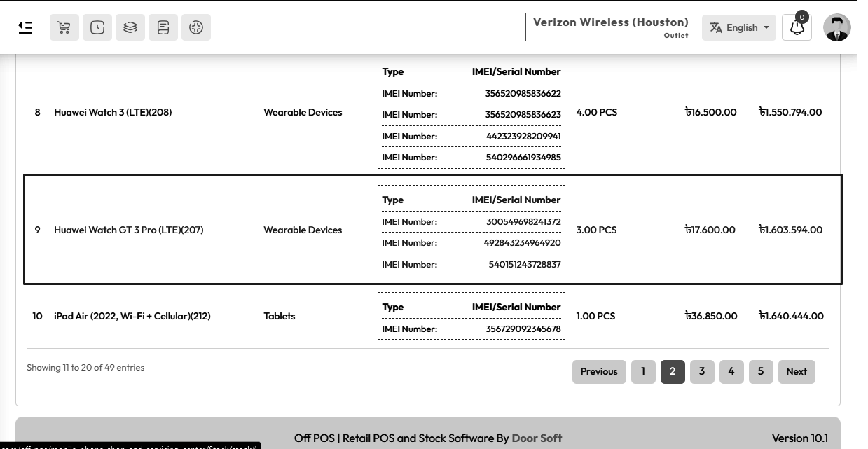
Task: Go to page 5
Action: pos(761,371)
